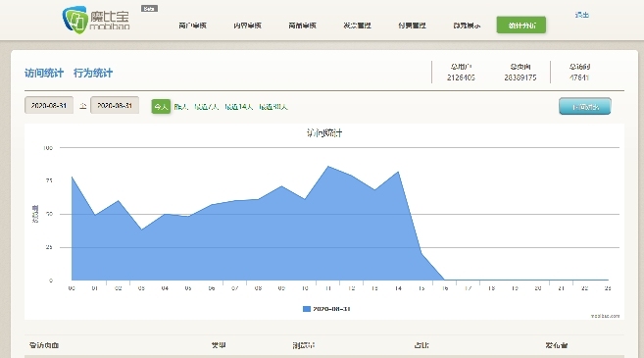
Task: Switch to the 行为统计 tab
Action: tap(93, 74)
